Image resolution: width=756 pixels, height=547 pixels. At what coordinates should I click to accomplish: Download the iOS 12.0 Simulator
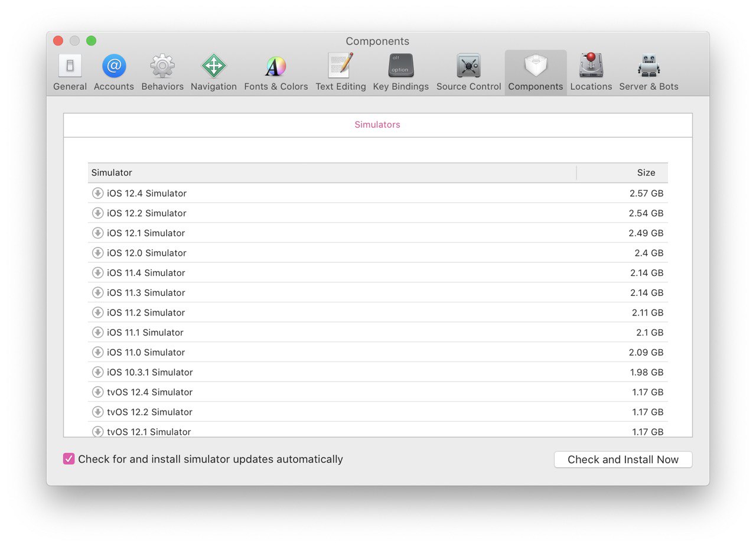click(x=97, y=253)
